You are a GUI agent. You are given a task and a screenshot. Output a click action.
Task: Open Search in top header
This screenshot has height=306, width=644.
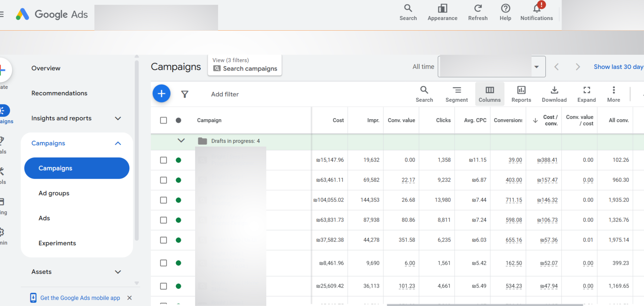[408, 13]
